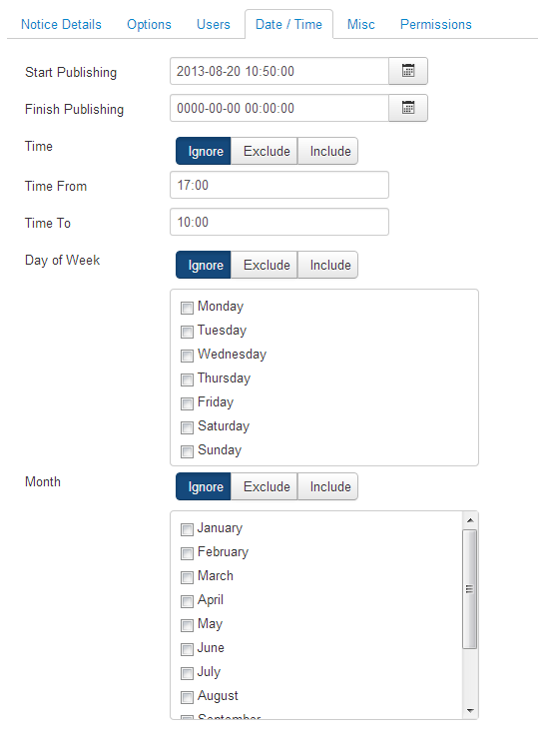This screenshot has width=538, height=756.
Task: Click the month list scroll up arrow
Action: [470, 520]
